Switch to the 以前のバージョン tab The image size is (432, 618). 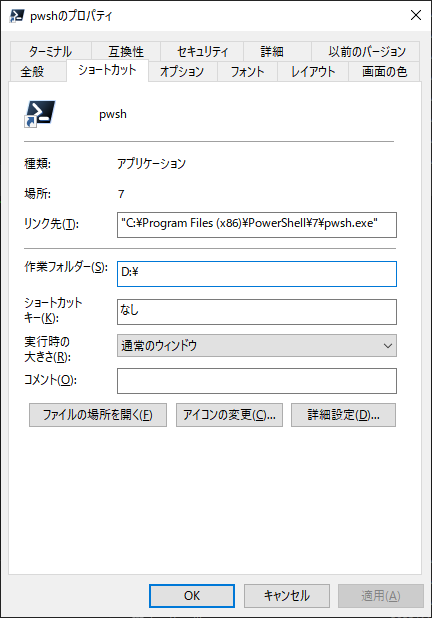(x=367, y=51)
